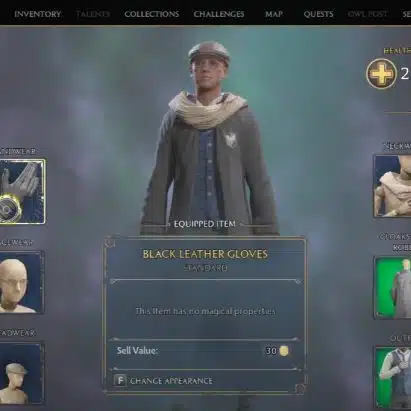The height and width of the screenshot is (411, 411).
Task: Click the Equipped Item header
Action: tap(205, 224)
